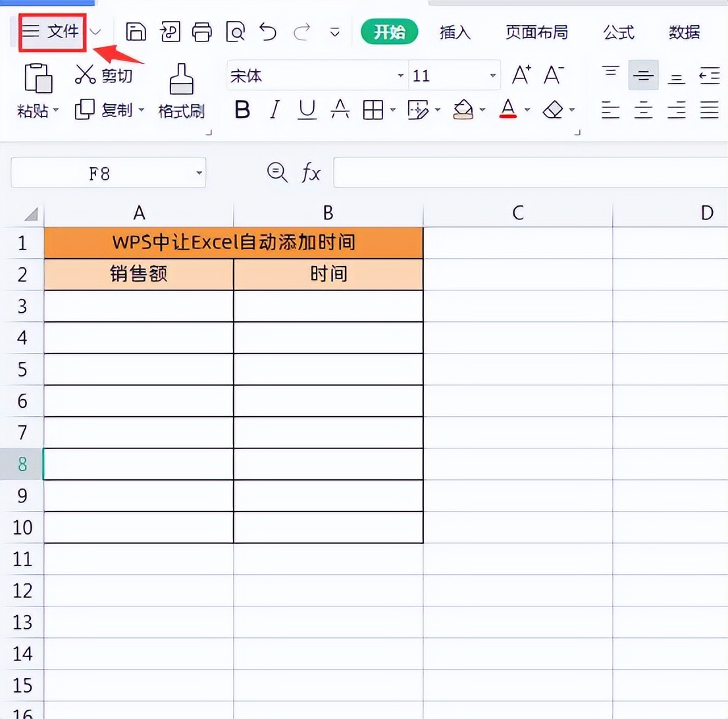Click the cell borders icon
728x719 pixels.
[x=373, y=110]
